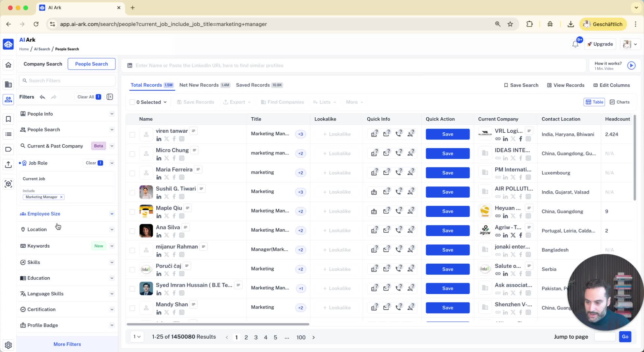
Task: Click the More Filters link
Action: (67, 344)
